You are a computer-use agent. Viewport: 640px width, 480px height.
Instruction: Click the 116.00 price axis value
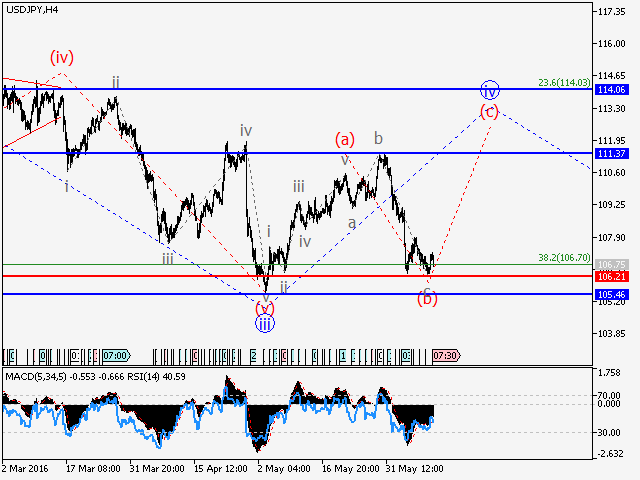(611, 44)
